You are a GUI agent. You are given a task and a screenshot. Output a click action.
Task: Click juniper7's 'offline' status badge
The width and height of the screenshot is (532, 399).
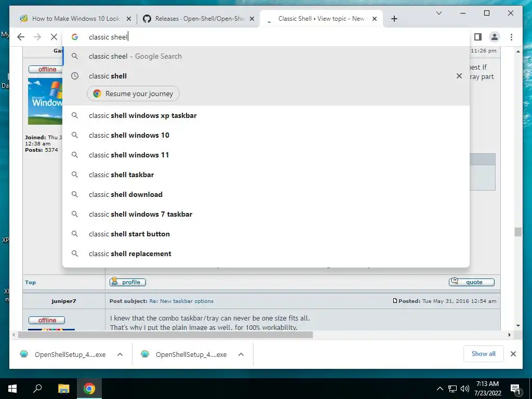[x=47, y=320]
